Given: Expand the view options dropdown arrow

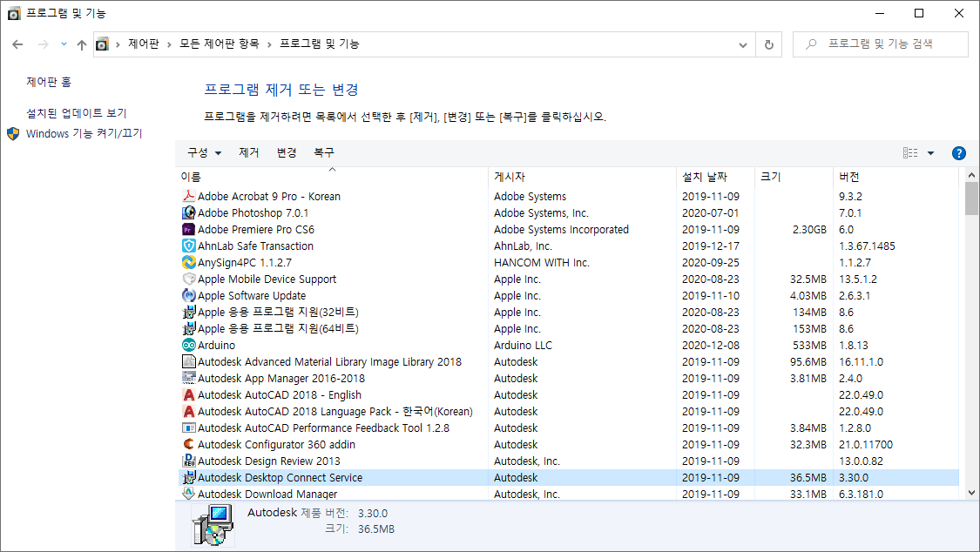Looking at the screenshot, I should point(930,153).
